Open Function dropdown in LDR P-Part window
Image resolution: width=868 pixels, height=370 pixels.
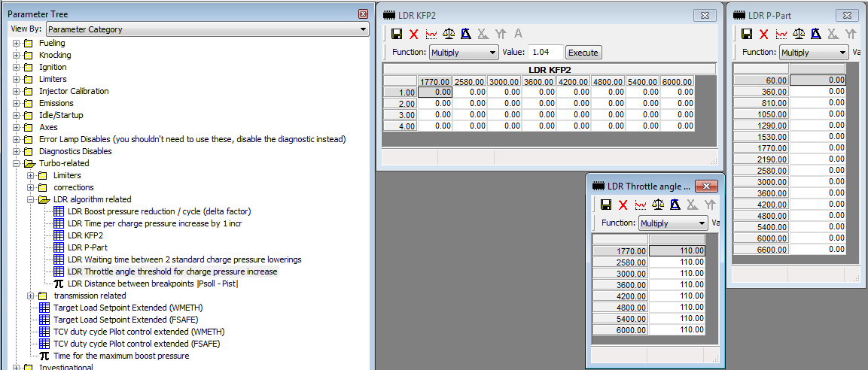pos(842,53)
